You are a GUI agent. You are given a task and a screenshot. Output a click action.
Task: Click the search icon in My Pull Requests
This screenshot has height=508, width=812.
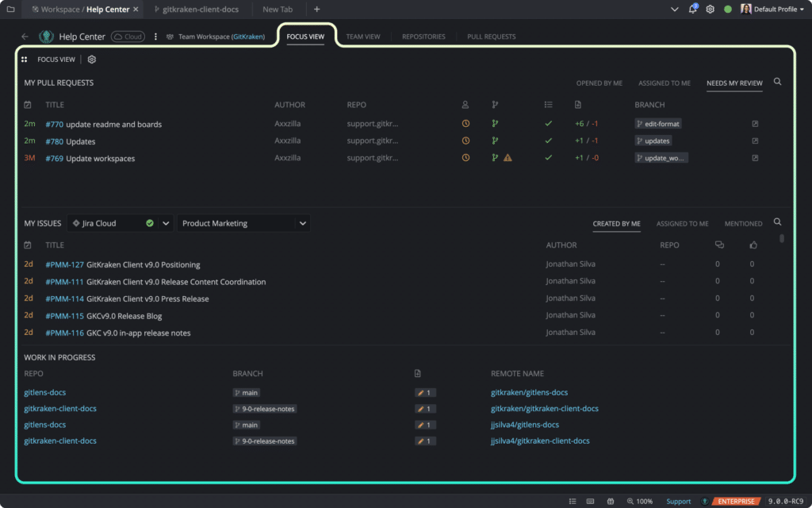(x=777, y=81)
